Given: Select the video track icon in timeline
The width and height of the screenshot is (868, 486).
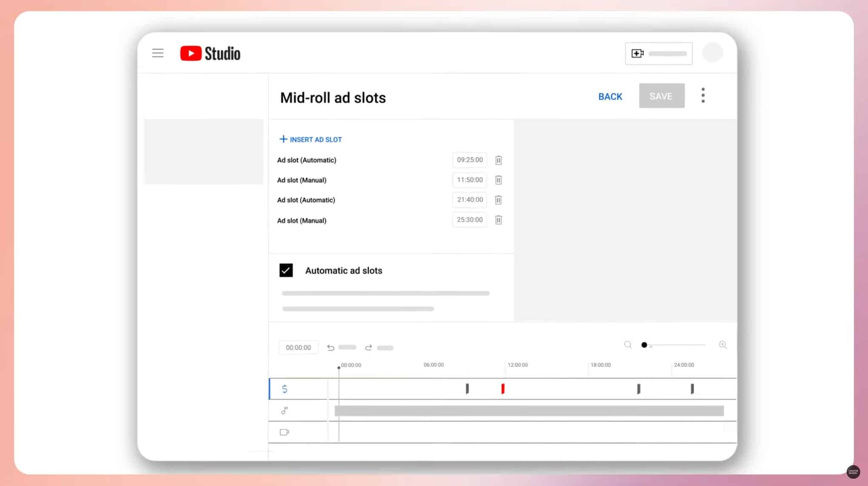Looking at the screenshot, I should [x=284, y=432].
